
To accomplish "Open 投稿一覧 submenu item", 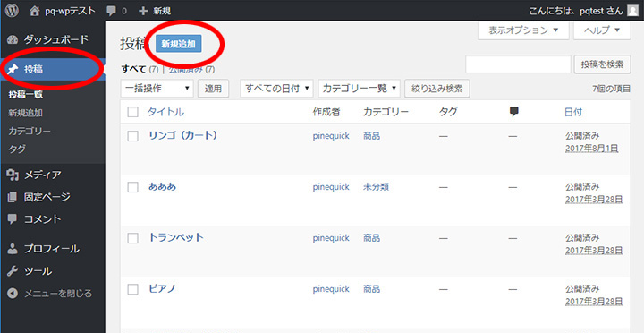I will pos(25,95).
